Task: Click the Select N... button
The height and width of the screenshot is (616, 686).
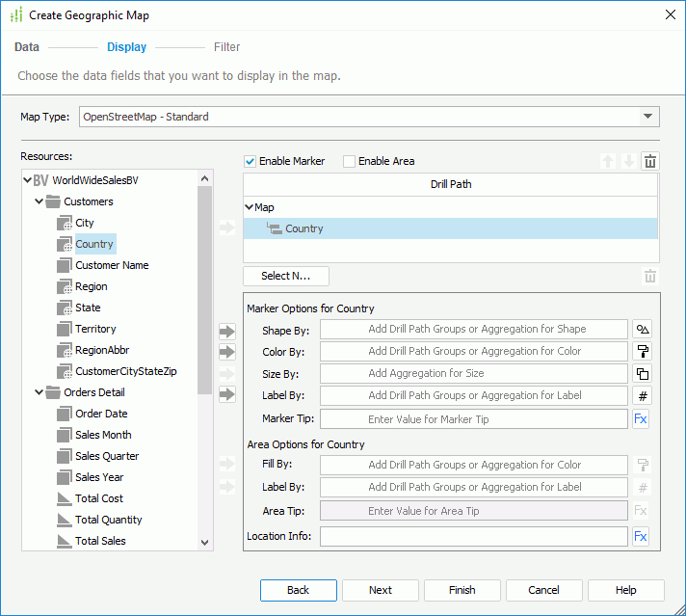Action: 286,276
